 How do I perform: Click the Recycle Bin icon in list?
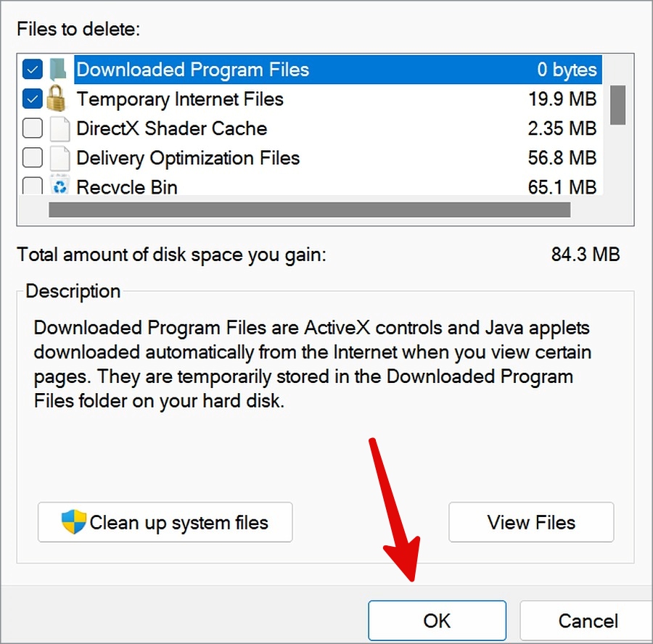click(x=59, y=185)
